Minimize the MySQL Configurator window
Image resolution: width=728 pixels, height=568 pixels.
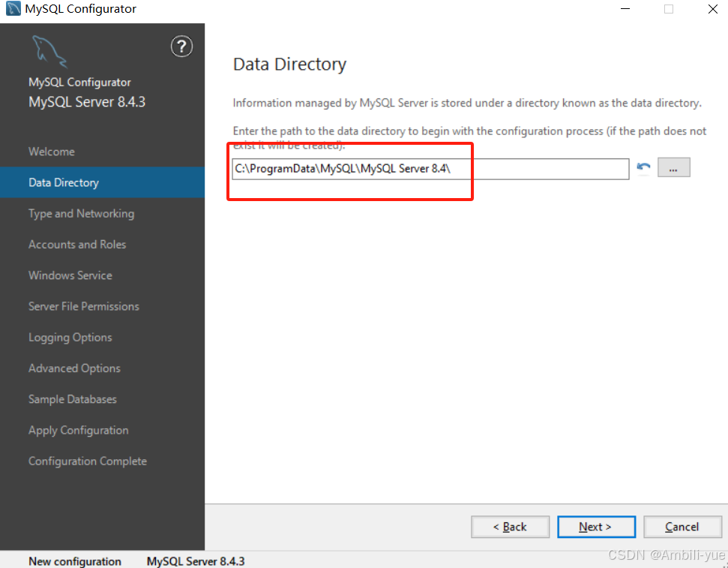point(625,9)
